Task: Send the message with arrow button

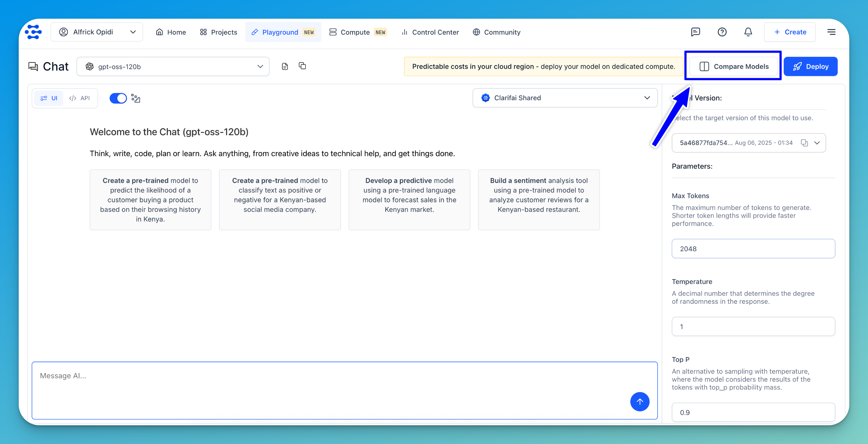Action: click(x=640, y=401)
